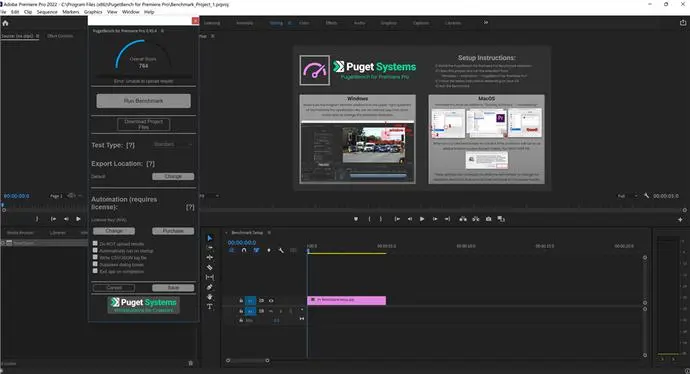Open the Sequence menu

tap(47, 12)
